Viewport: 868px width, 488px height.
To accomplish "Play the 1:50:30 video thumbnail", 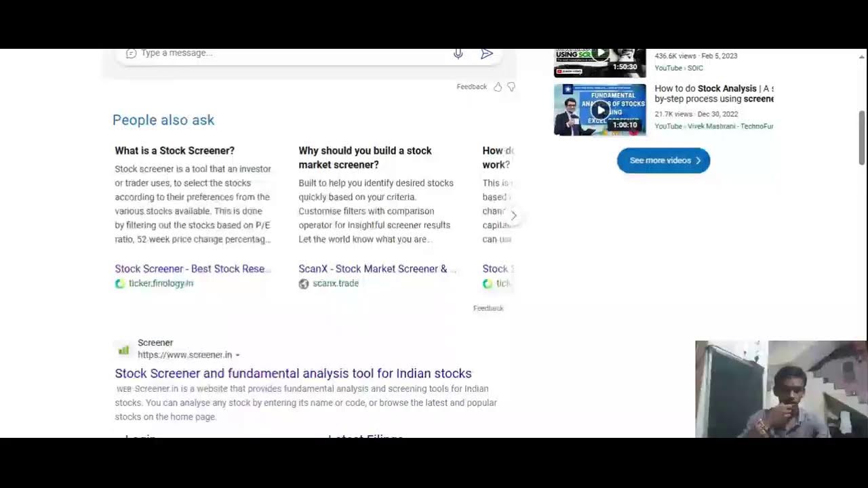I will (600, 62).
